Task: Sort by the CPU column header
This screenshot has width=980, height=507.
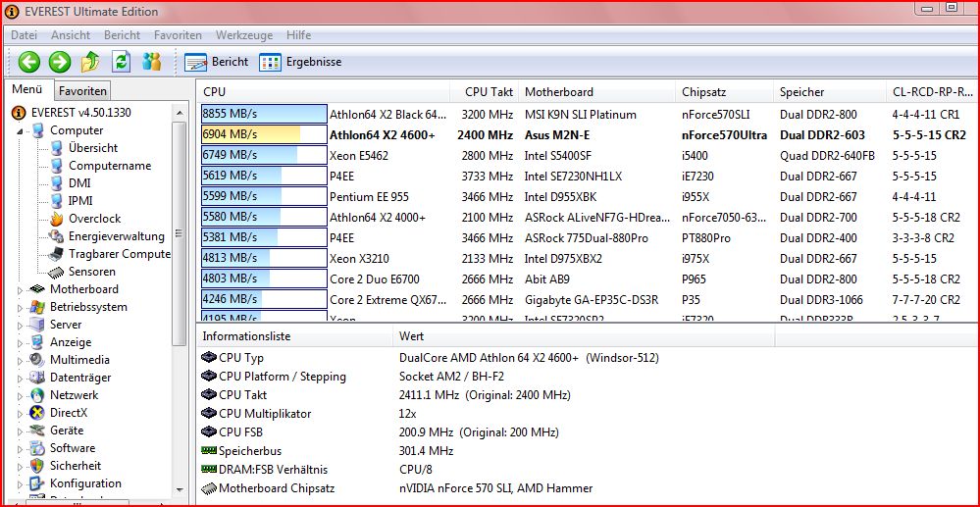Action: pos(323,92)
